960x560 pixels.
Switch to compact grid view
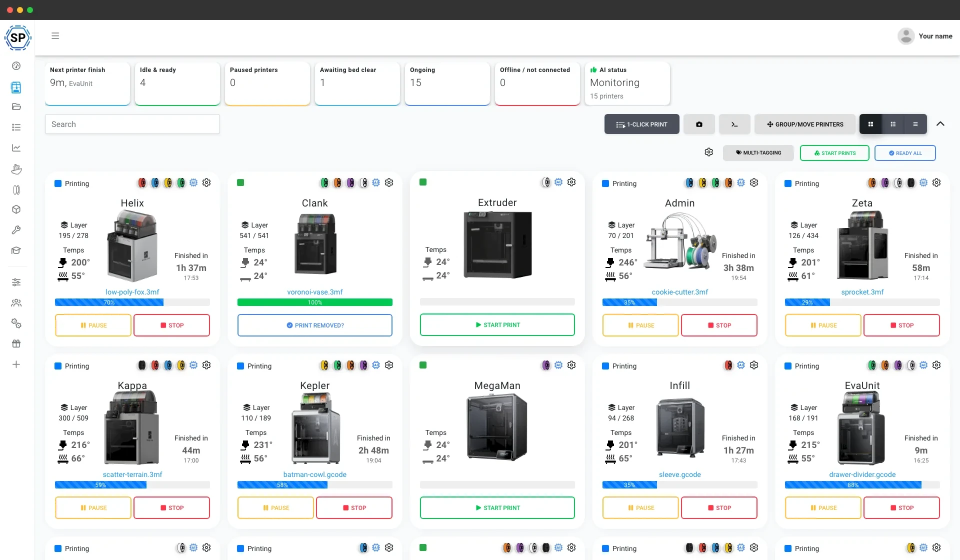[x=893, y=124]
